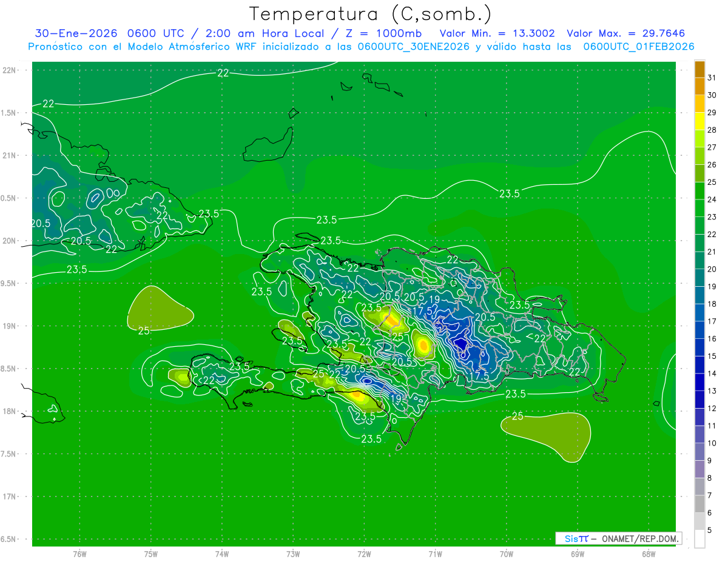The height and width of the screenshot is (562, 728).
Task: Click the 'ONAMET/REP.DOM.' logo label
Action: 640,538
